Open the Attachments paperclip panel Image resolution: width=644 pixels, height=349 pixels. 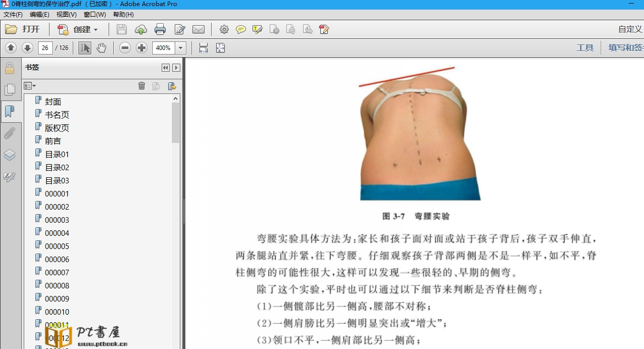coord(10,133)
